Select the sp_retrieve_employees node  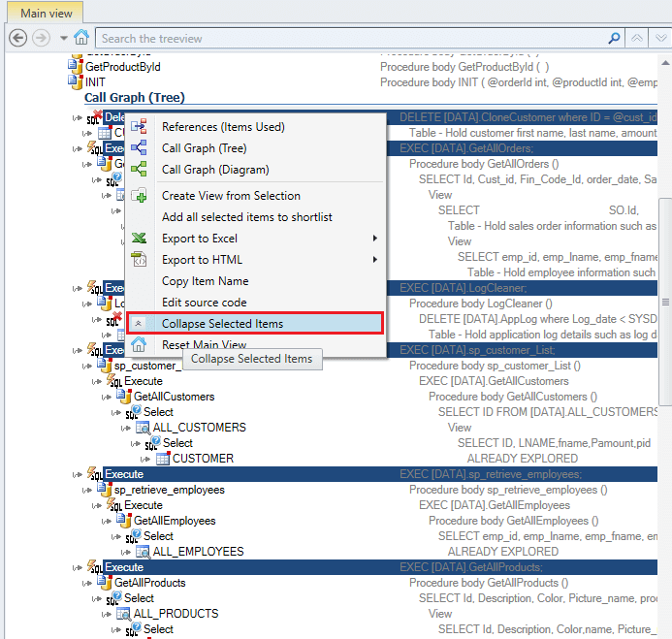coord(170,490)
